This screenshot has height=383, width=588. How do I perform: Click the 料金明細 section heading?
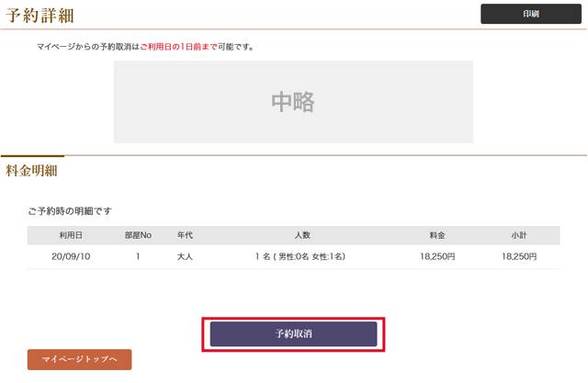pos(32,170)
